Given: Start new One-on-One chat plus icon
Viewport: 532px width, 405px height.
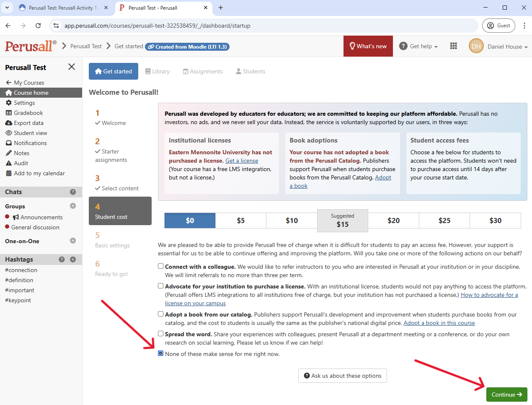Looking at the screenshot, I should click(73, 241).
